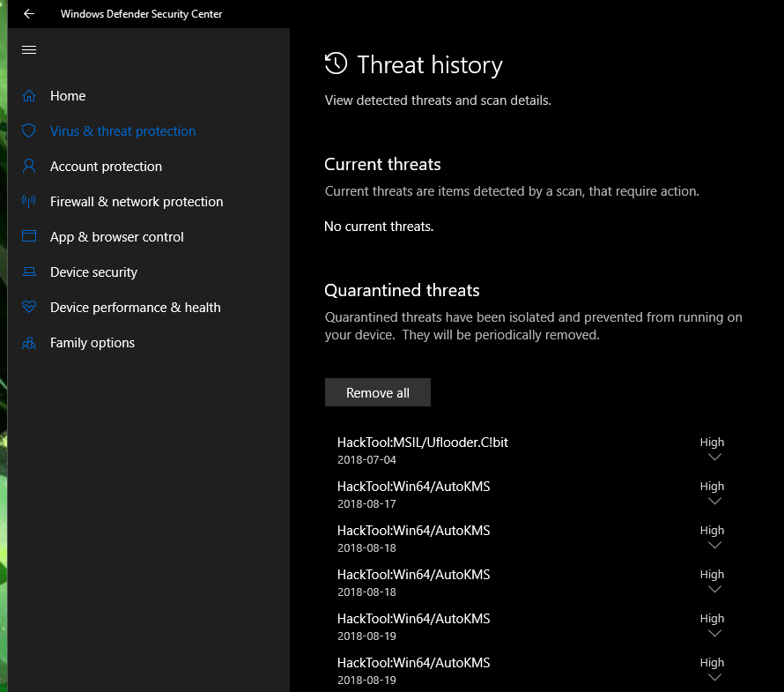Open the hamburger navigation menu
This screenshot has width=784, height=692.
[x=28, y=49]
